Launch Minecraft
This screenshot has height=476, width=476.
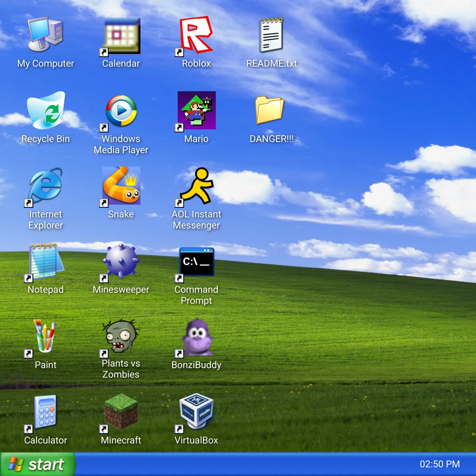click(121, 413)
